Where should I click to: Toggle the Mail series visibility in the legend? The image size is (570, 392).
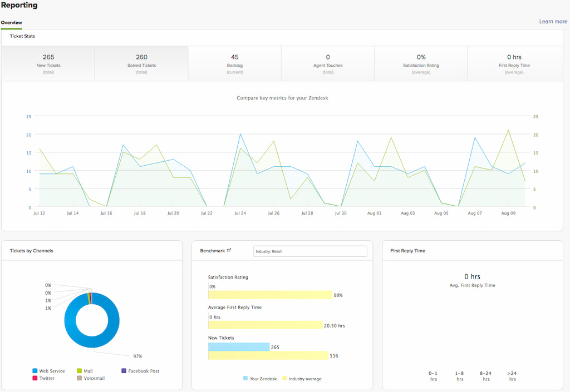tap(78, 371)
